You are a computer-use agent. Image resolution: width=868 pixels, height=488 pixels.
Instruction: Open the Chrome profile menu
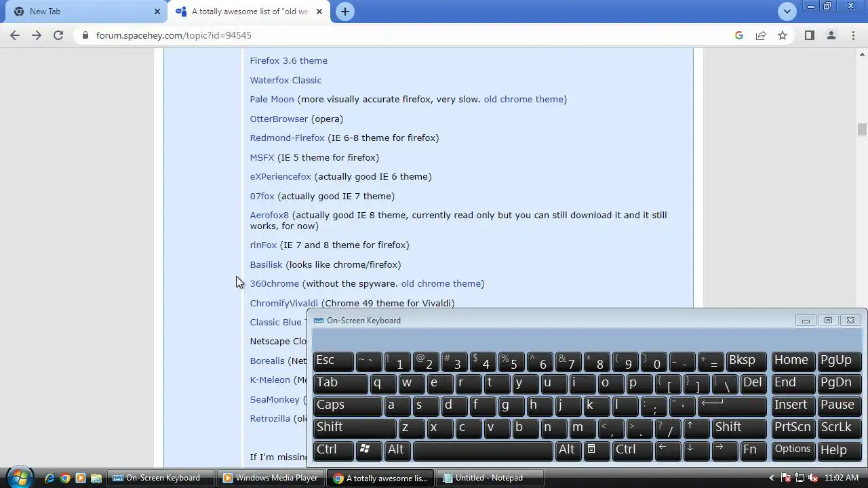(x=831, y=35)
